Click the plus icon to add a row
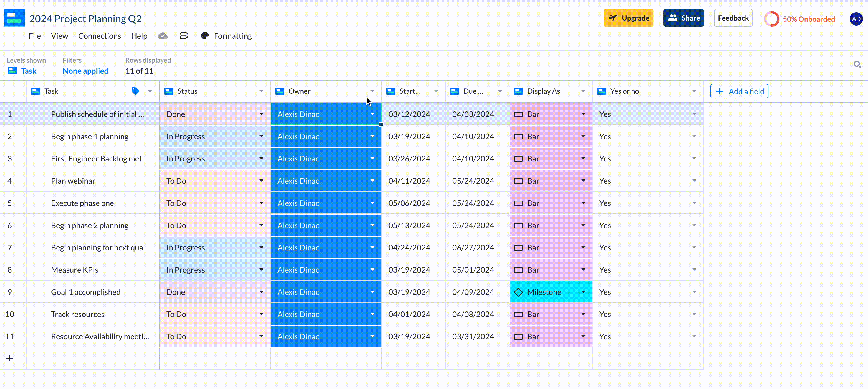868x389 pixels. pos(10,358)
